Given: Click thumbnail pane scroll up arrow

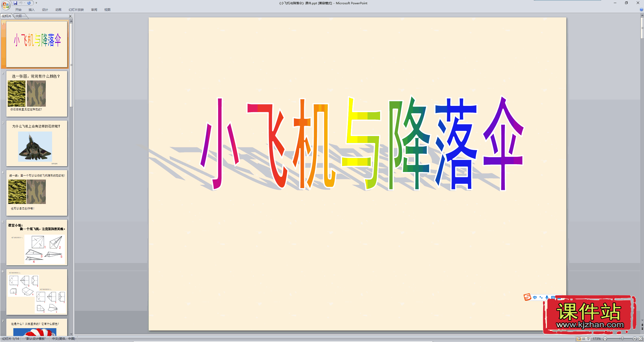Looking at the screenshot, I should [71, 21].
